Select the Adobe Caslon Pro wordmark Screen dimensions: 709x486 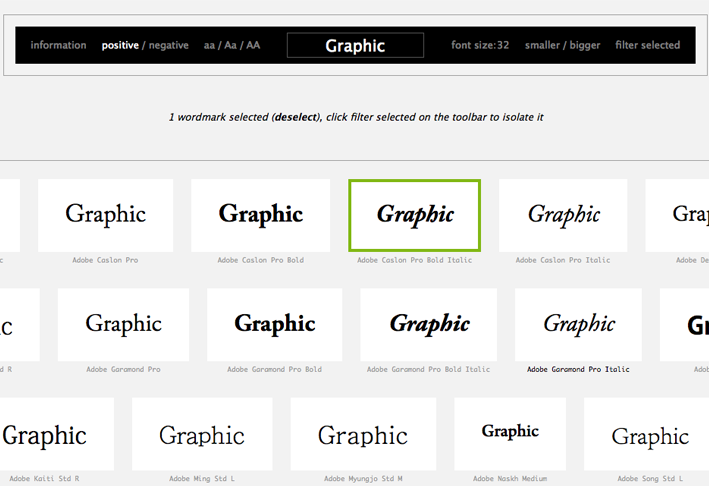tap(105, 215)
